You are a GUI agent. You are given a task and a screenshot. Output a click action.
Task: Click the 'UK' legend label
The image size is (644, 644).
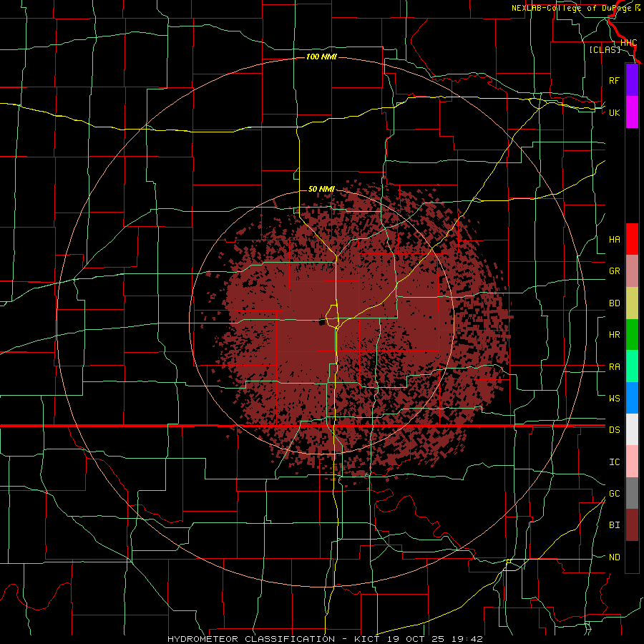click(615, 112)
